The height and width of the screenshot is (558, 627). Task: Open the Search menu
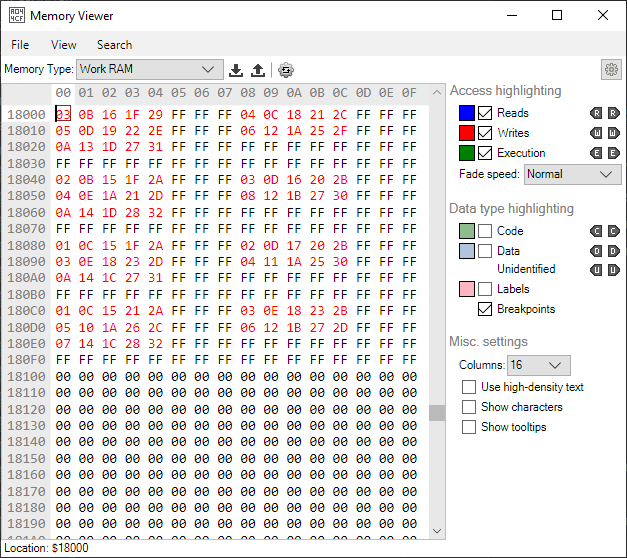coord(114,45)
